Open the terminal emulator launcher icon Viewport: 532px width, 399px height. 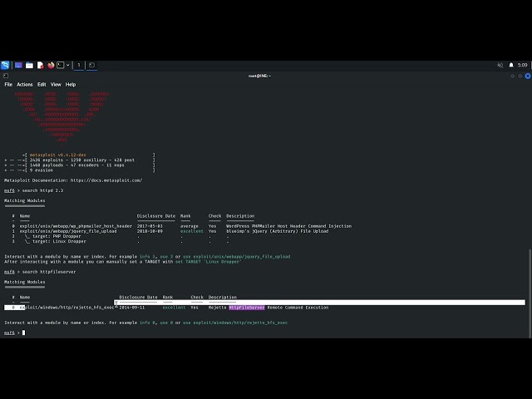61,65
